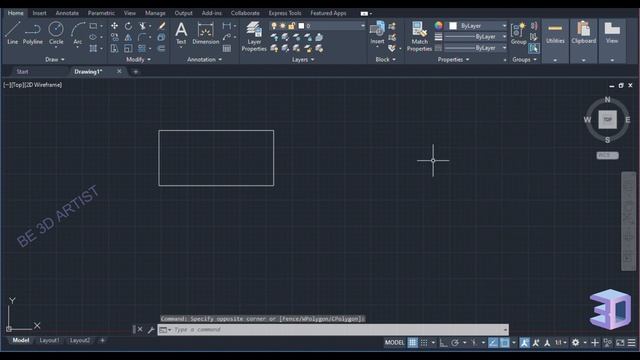Select the Polyline tool
This screenshot has height=360, width=640.
coord(33,33)
